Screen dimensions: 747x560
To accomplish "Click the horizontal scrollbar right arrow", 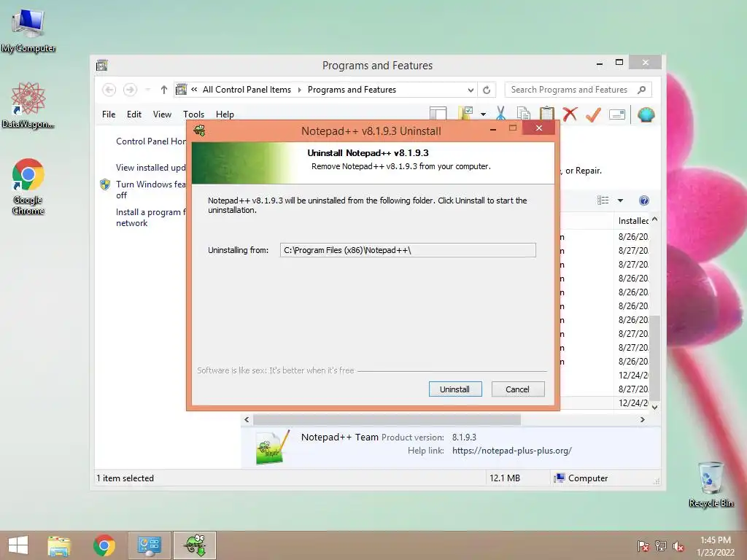I will pyautogui.click(x=642, y=419).
